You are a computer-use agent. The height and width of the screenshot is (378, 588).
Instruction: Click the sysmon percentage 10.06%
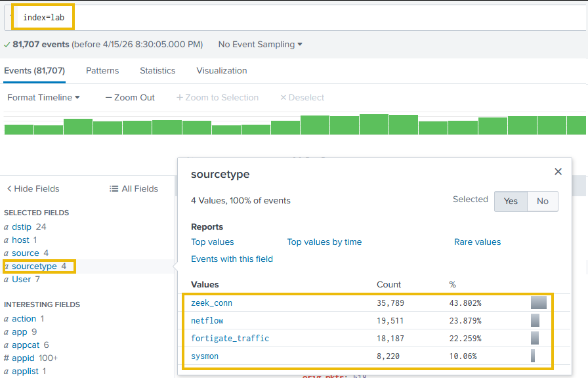coord(463,356)
